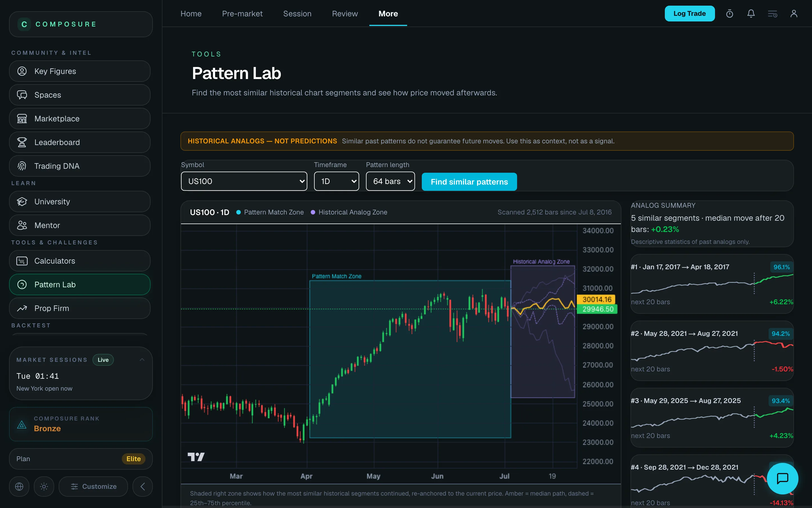The width and height of the screenshot is (812, 508).
Task: Click the 93.4% similarity badge
Action: click(x=780, y=401)
